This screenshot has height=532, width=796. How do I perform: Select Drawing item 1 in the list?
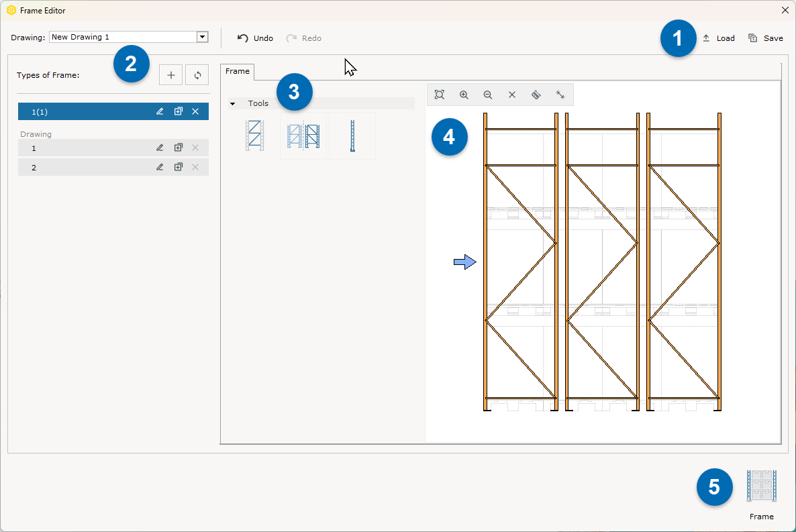[x=81, y=148]
